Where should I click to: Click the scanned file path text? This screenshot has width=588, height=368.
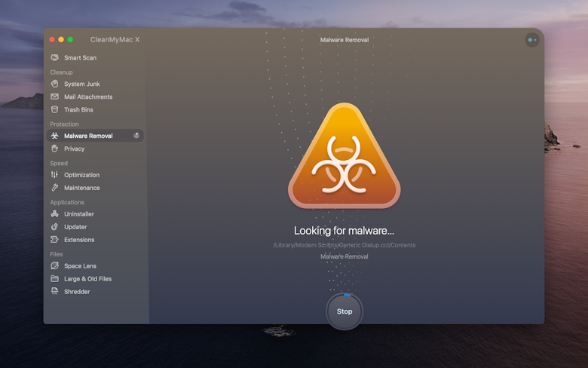click(345, 245)
